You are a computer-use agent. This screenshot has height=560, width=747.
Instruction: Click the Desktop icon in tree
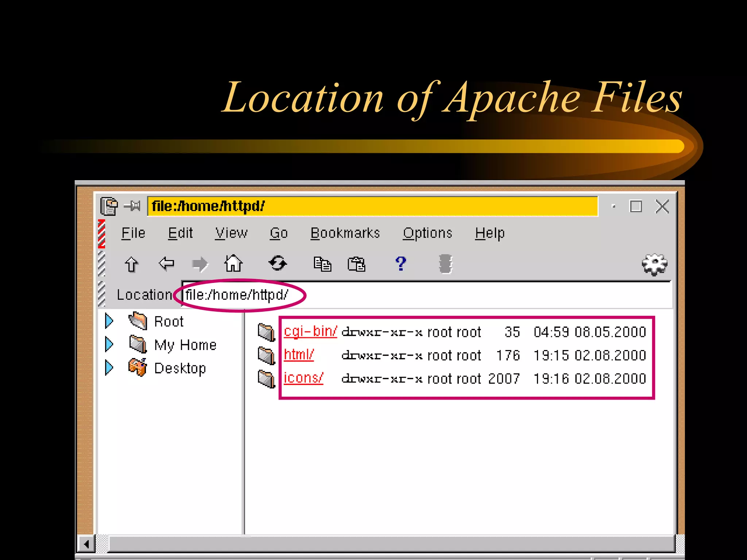138,367
